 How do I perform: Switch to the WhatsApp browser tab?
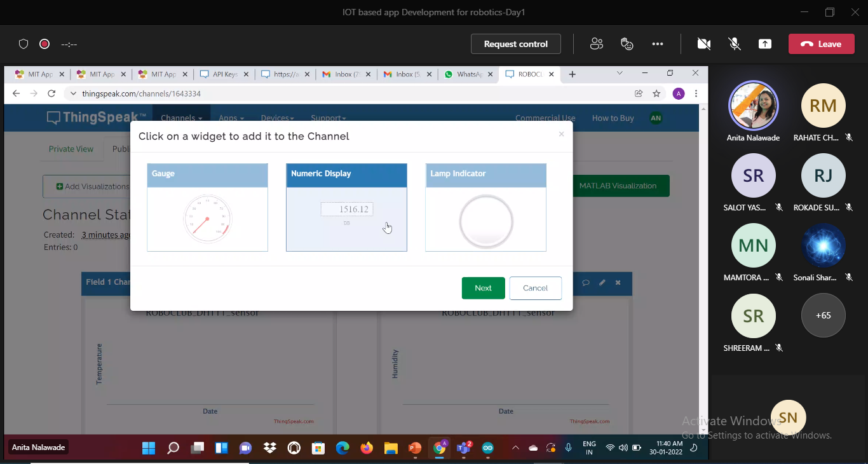pyautogui.click(x=467, y=74)
